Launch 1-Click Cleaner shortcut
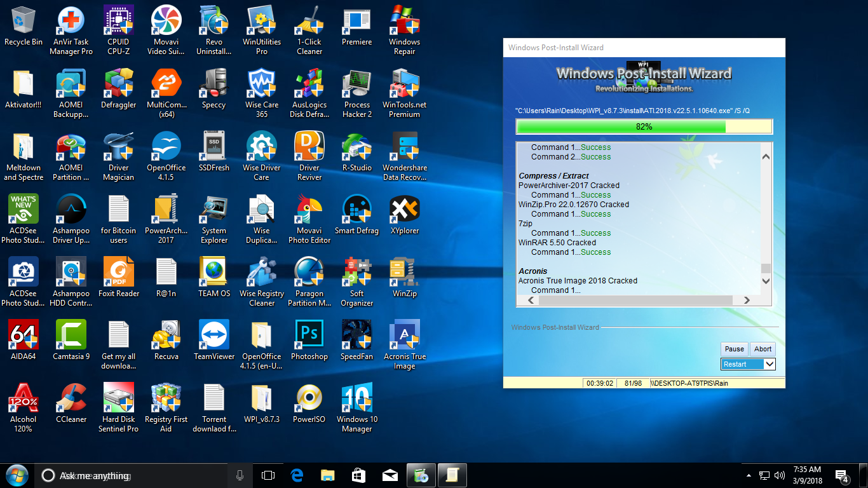 click(x=309, y=31)
